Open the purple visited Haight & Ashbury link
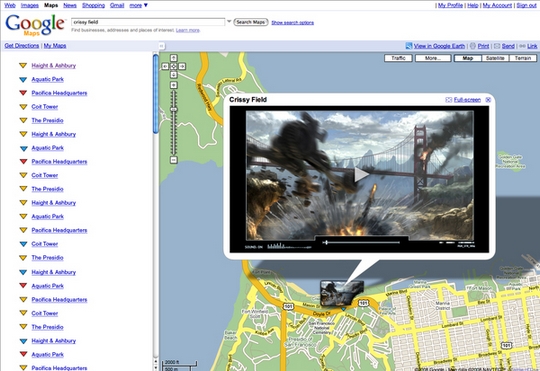Screen dimensions: 540x371 (53, 65)
